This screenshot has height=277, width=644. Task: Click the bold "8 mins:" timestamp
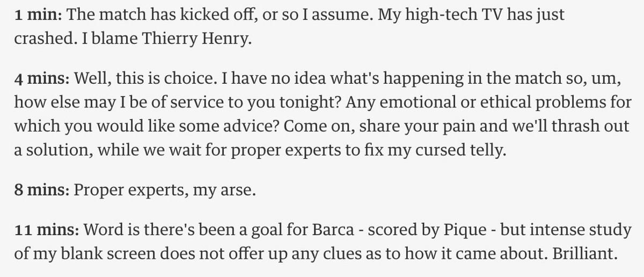42,191
